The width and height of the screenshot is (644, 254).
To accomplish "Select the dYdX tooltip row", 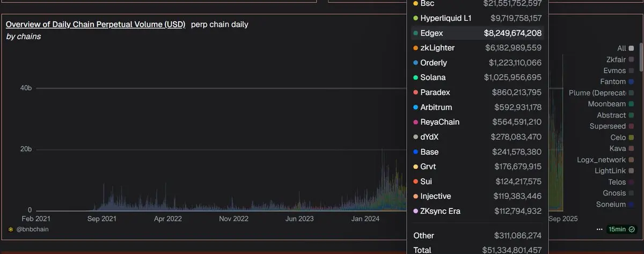I will tap(478, 137).
